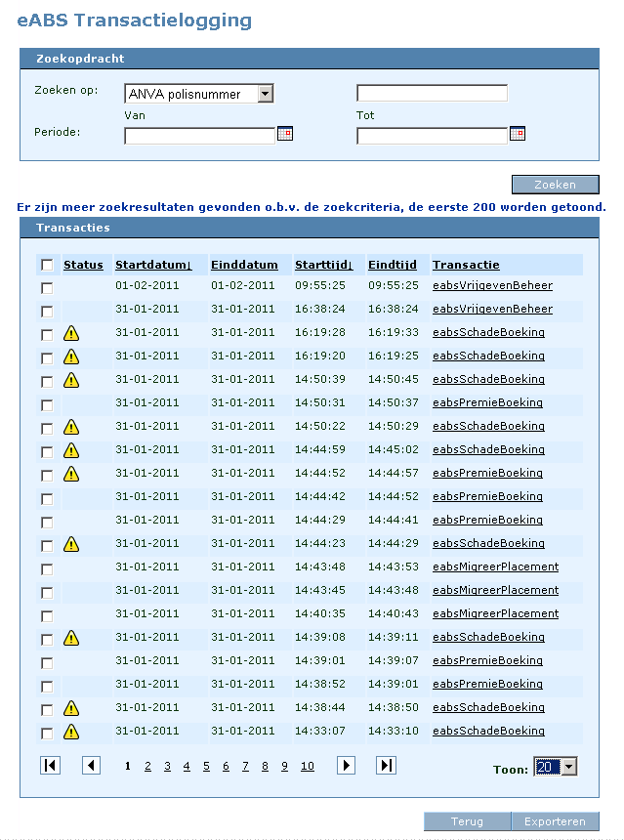Check the row starting at 14:43:48
Viewport: 624px width, 840px height.
click(47, 568)
